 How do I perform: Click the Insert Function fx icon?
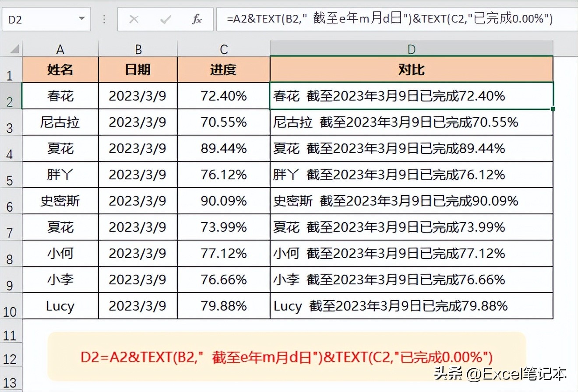pyautogui.click(x=197, y=19)
